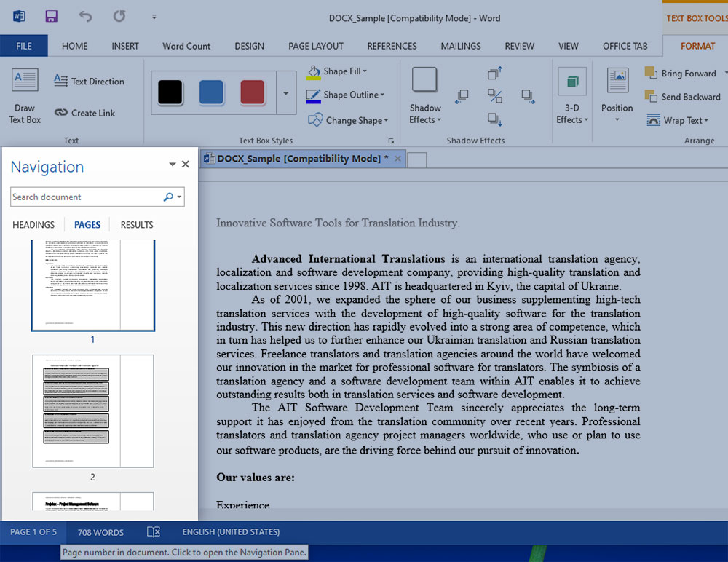Click the 708 WORDS count in status bar
Screen dimensions: 728x562
click(x=100, y=532)
